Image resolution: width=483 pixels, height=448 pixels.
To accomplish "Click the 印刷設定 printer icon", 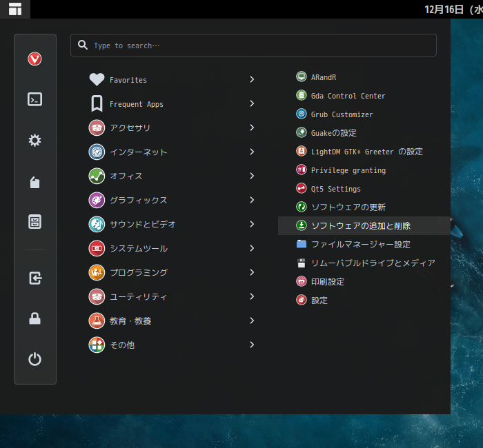I will coord(302,281).
